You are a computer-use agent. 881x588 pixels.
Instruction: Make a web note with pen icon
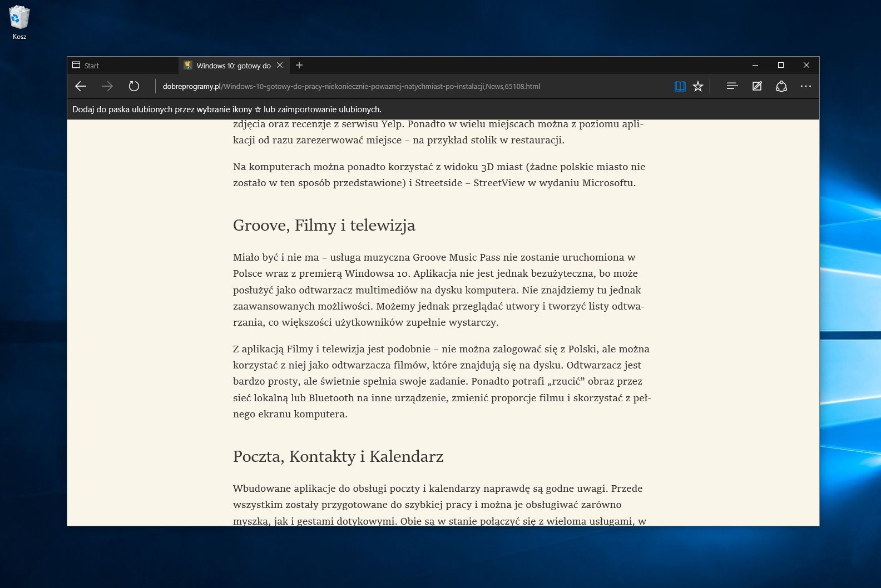click(757, 86)
